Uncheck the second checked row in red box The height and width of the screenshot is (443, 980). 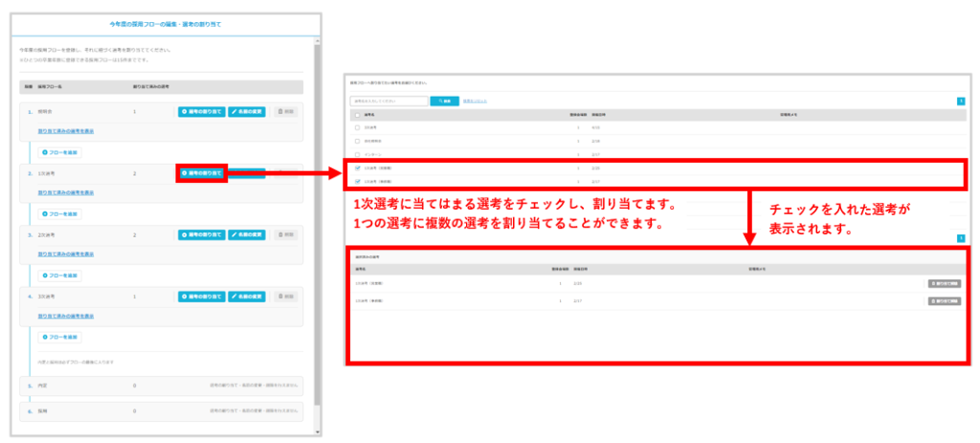click(357, 181)
